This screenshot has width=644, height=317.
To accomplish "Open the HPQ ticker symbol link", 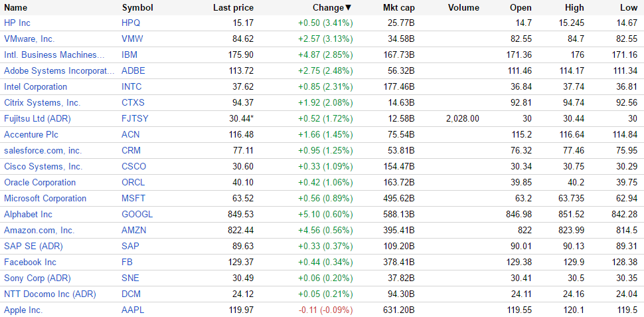I will click(131, 23).
